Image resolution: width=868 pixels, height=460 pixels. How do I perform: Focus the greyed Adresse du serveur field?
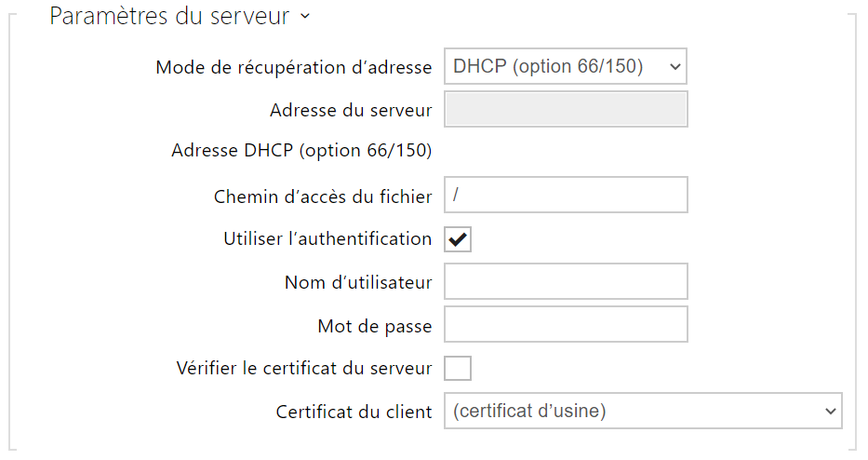click(566, 109)
